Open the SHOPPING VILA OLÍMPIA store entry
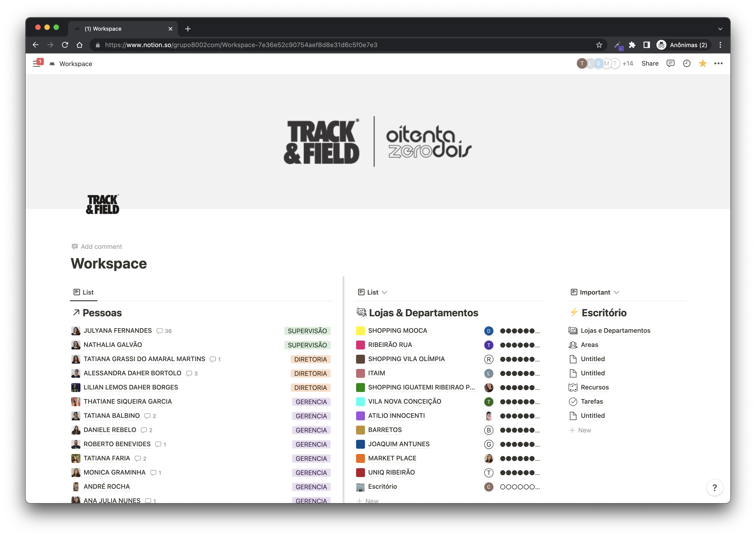The width and height of the screenshot is (756, 537). coord(406,359)
